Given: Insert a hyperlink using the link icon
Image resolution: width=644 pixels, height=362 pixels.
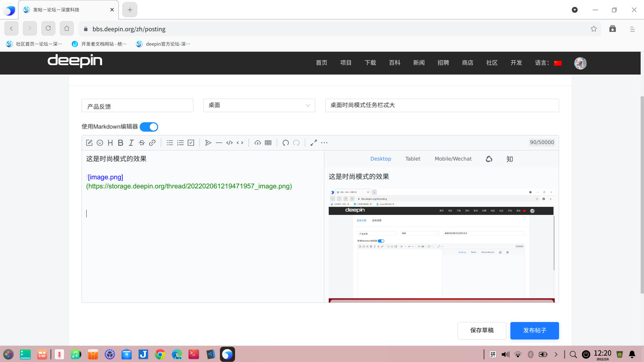Looking at the screenshot, I should (x=152, y=143).
